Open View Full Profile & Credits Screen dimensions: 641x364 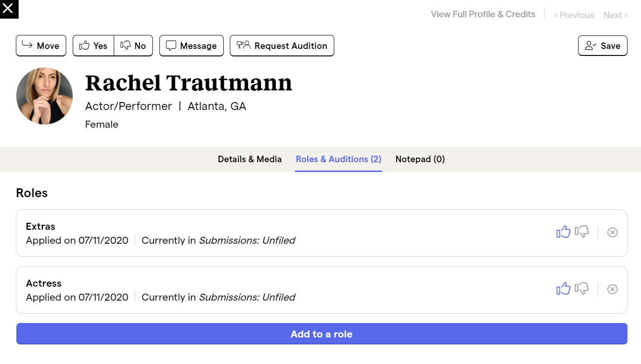click(483, 14)
